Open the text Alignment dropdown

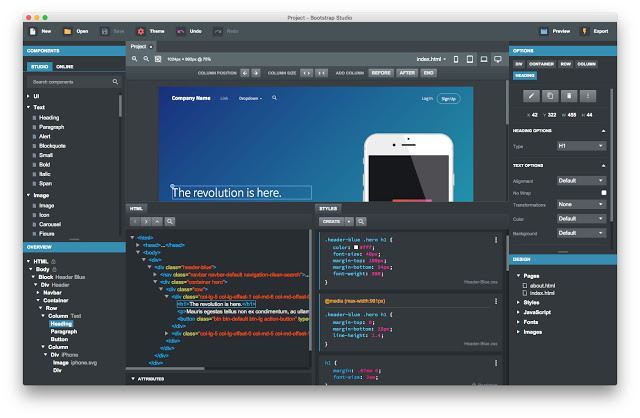coord(581,180)
